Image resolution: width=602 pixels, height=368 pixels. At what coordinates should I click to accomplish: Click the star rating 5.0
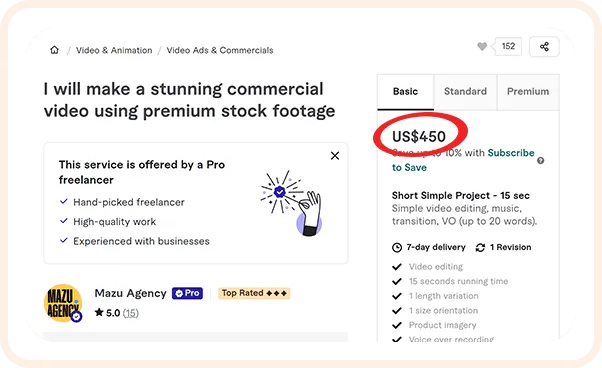108,313
